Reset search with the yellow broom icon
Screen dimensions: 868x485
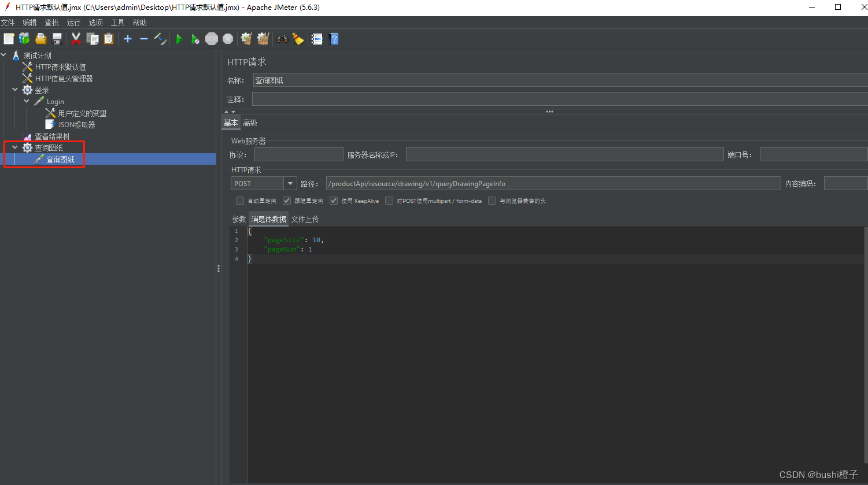298,39
